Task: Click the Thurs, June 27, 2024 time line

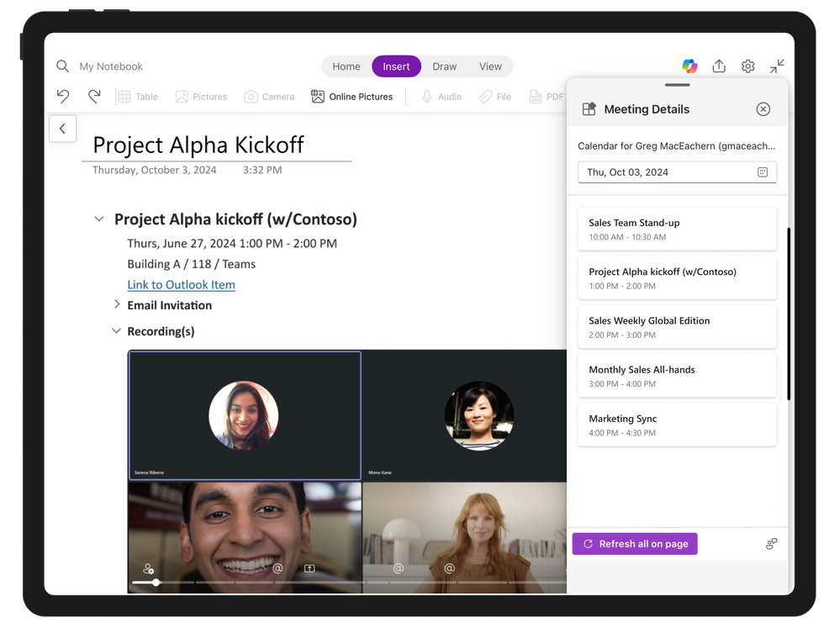Action: click(232, 243)
